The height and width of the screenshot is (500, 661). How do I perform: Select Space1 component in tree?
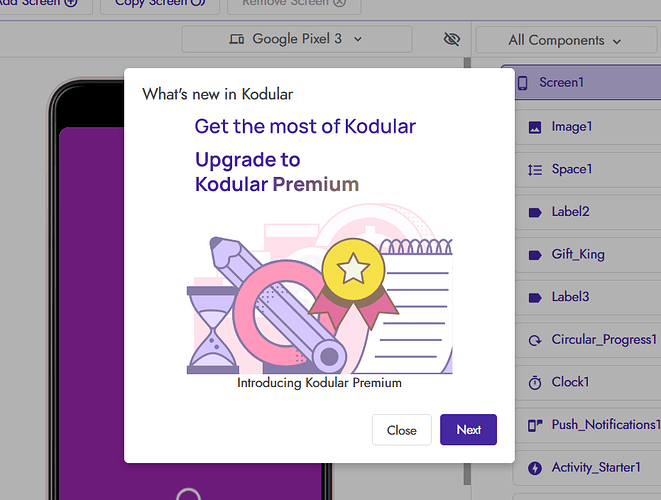click(x=588, y=169)
